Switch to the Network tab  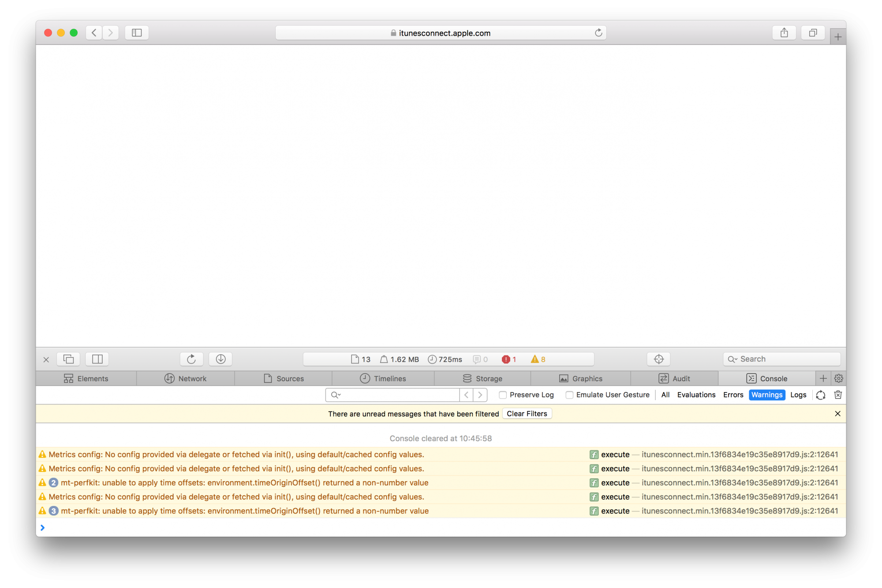point(186,378)
